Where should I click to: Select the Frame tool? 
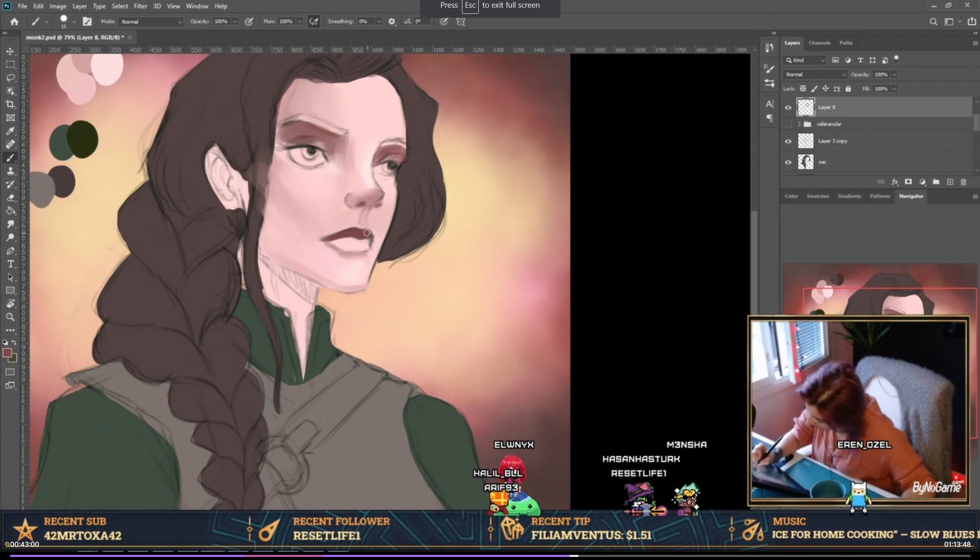click(10, 118)
